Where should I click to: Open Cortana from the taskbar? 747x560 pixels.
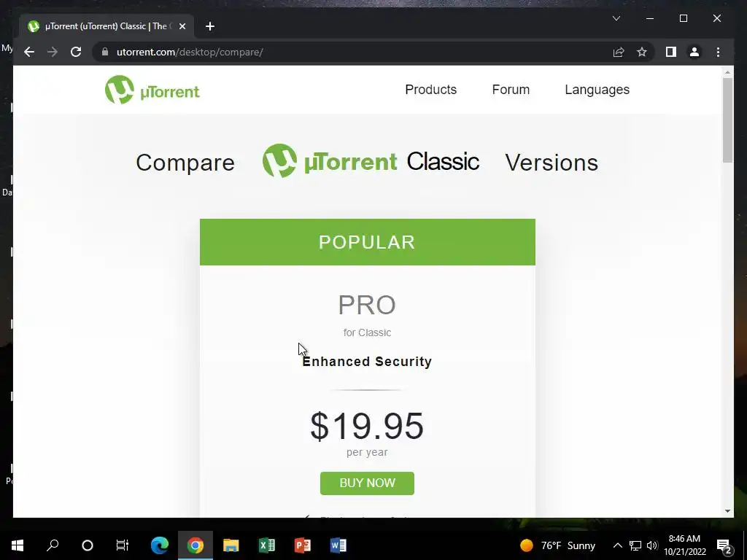[88, 545]
